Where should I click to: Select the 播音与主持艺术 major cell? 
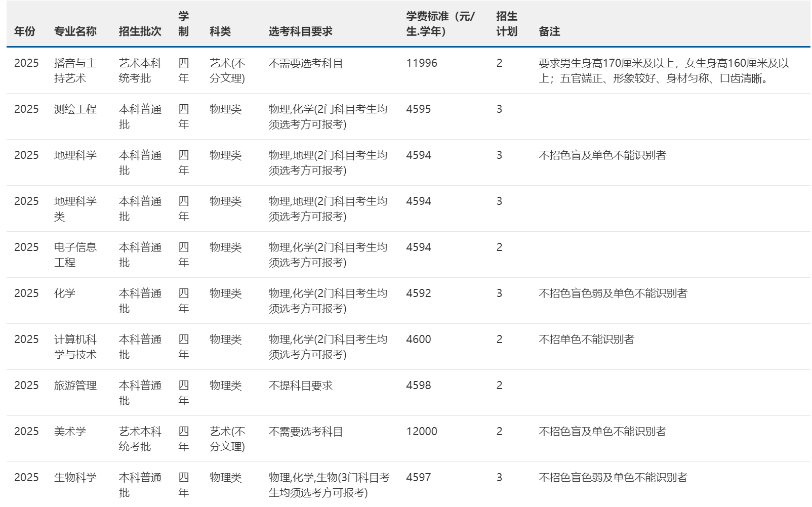point(75,71)
